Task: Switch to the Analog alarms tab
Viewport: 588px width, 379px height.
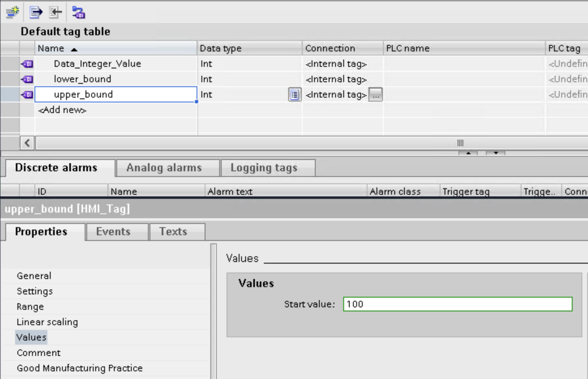Action: [x=164, y=168]
